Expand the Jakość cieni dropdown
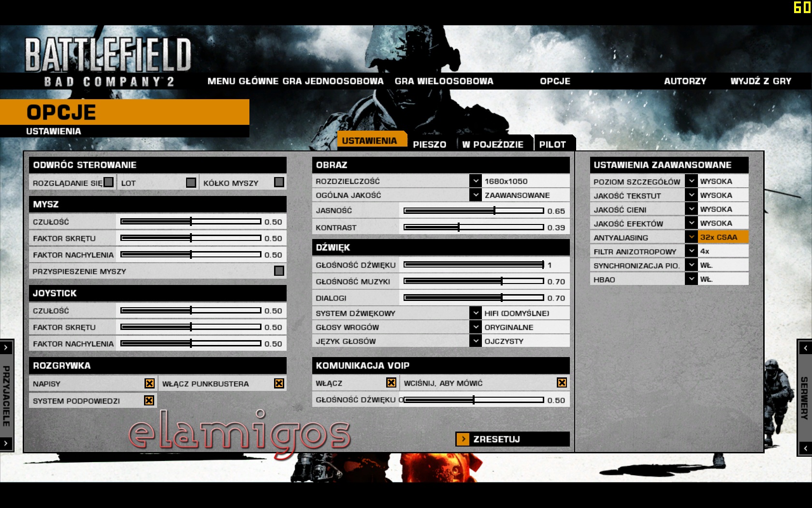812x508 pixels. pos(691,209)
